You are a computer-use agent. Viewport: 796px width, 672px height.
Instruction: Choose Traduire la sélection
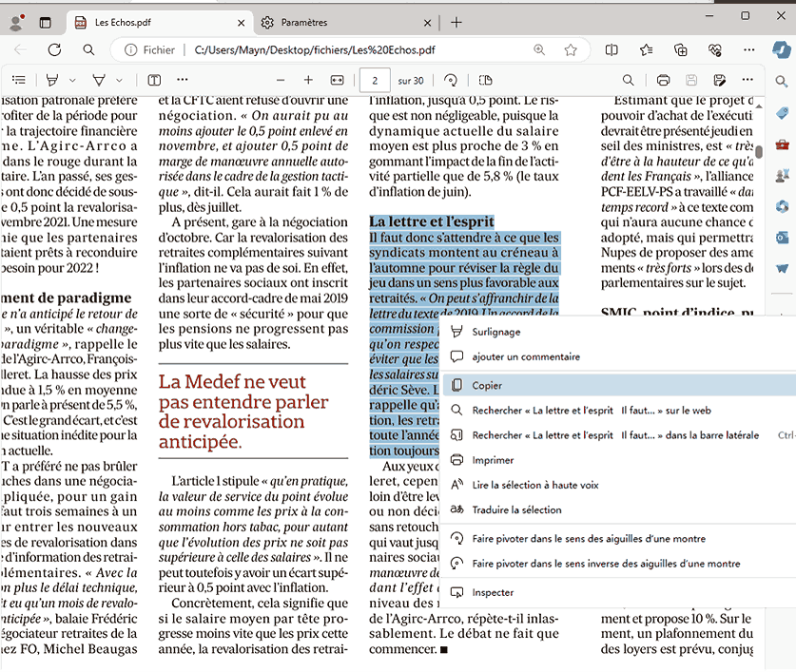point(618,509)
